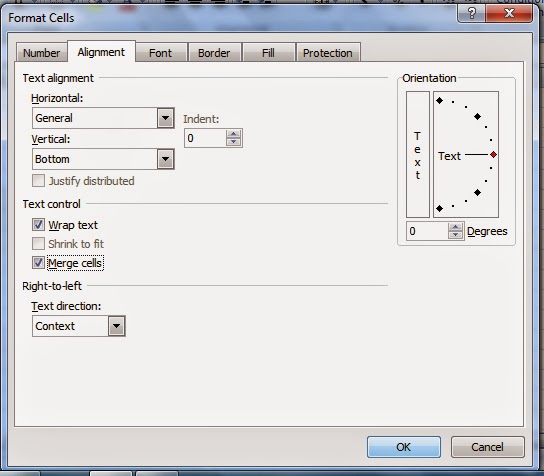The height and width of the screenshot is (476, 544).
Task: Click the Indent value field
Action: click(x=205, y=138)
